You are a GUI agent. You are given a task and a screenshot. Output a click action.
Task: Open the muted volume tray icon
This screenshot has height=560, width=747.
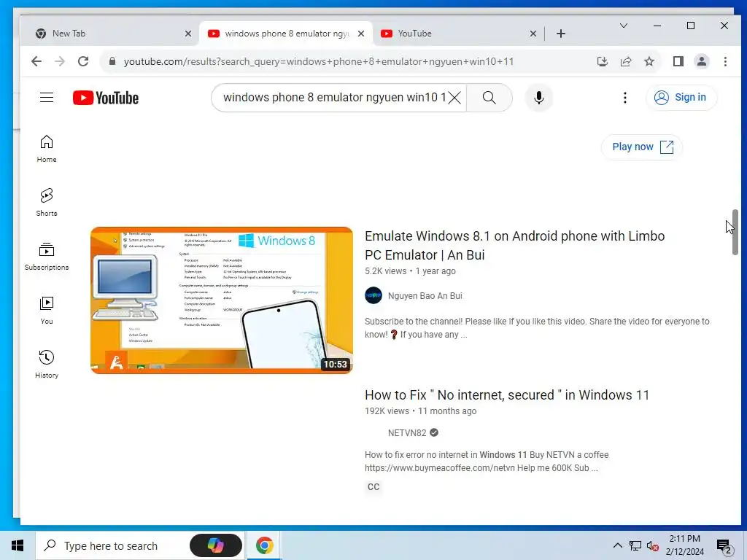tap(653, 545)
